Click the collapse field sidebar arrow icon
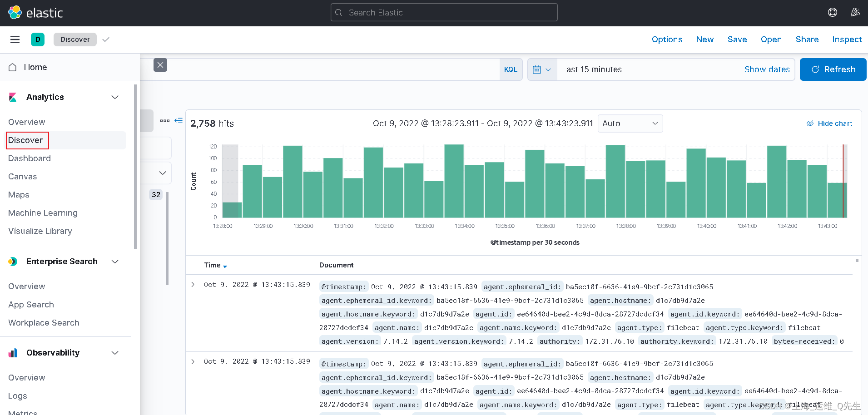 [x=179, y=120]
